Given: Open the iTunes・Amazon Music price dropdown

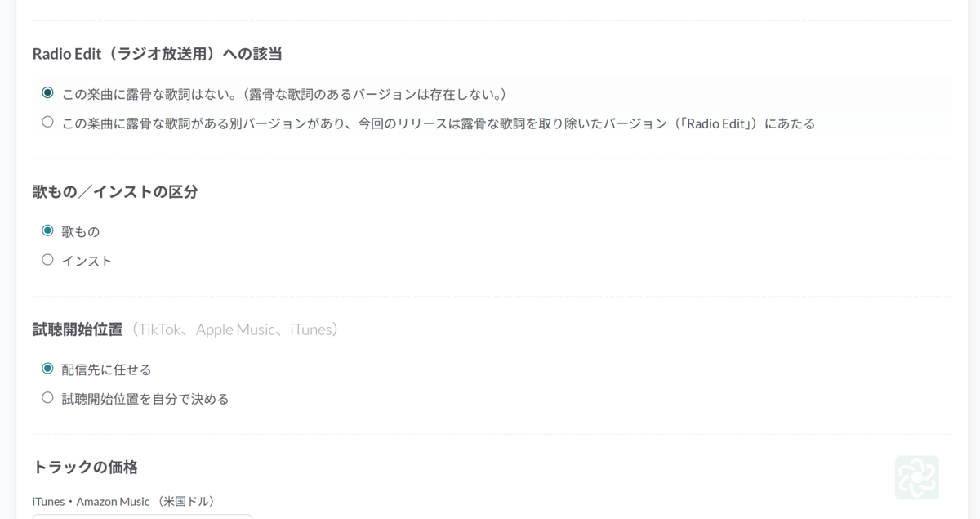Looking at the screenshot, I should (x=142, y=516).
